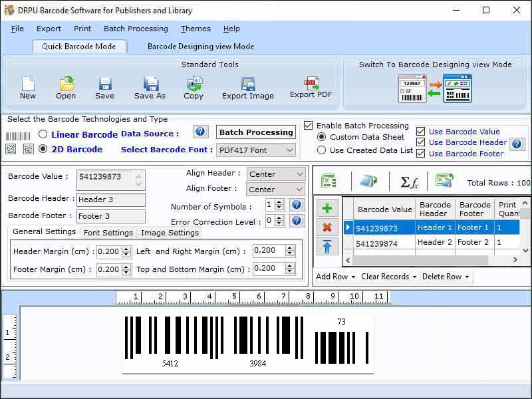Add a new row using the green plus icon
Image resolution: width=532 pixels, height=399 pixels.
click(x=327, y=207)
